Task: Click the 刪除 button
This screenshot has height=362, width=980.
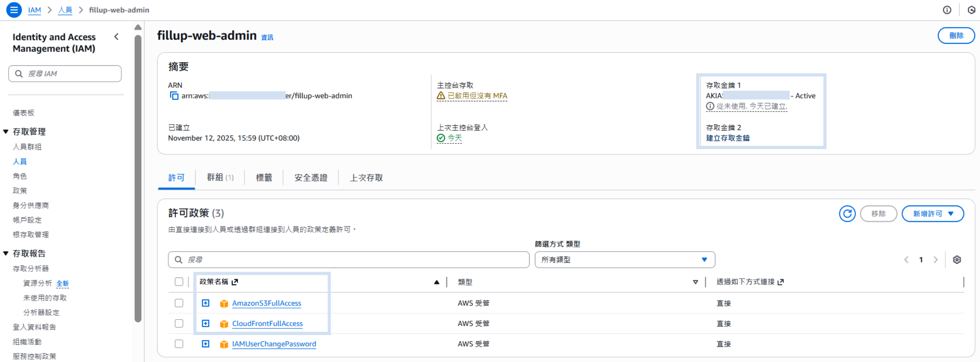Action: [956, 36]
